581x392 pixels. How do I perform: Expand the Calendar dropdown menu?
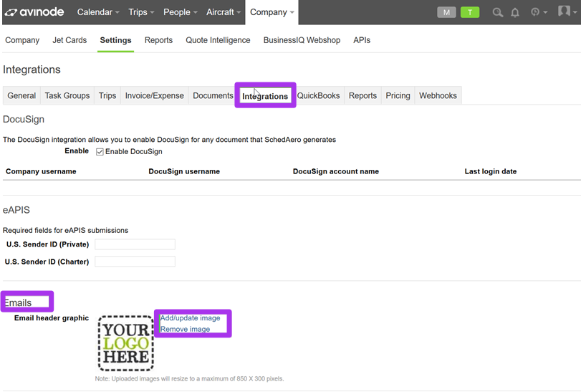98,12
